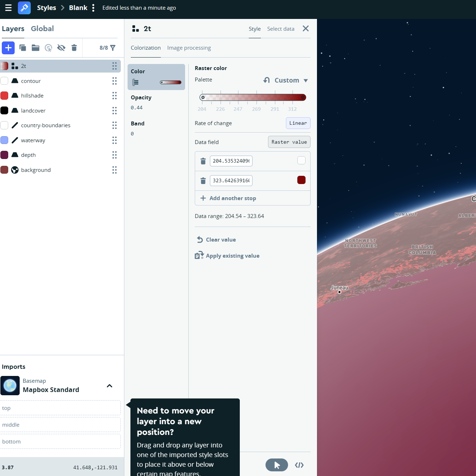476x476 pixels.
Task: Switch to the Image processing tab
Action: [189, 48]
